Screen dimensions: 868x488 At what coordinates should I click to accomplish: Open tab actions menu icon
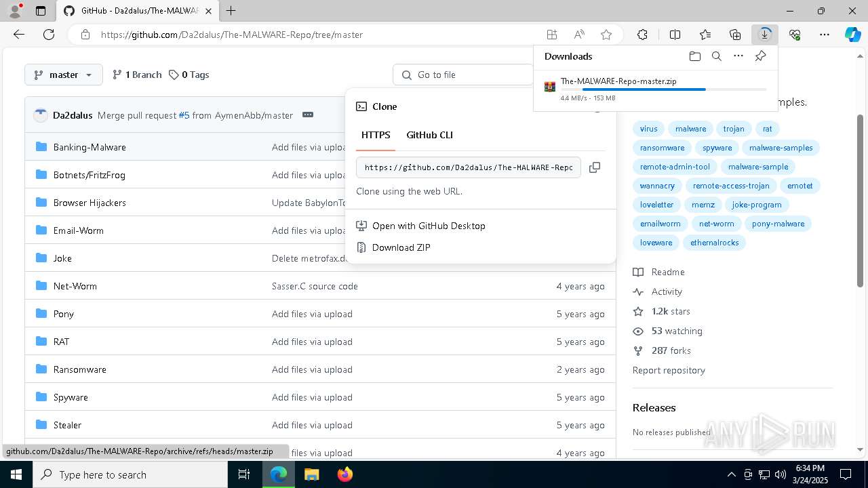tap(41, 11)
